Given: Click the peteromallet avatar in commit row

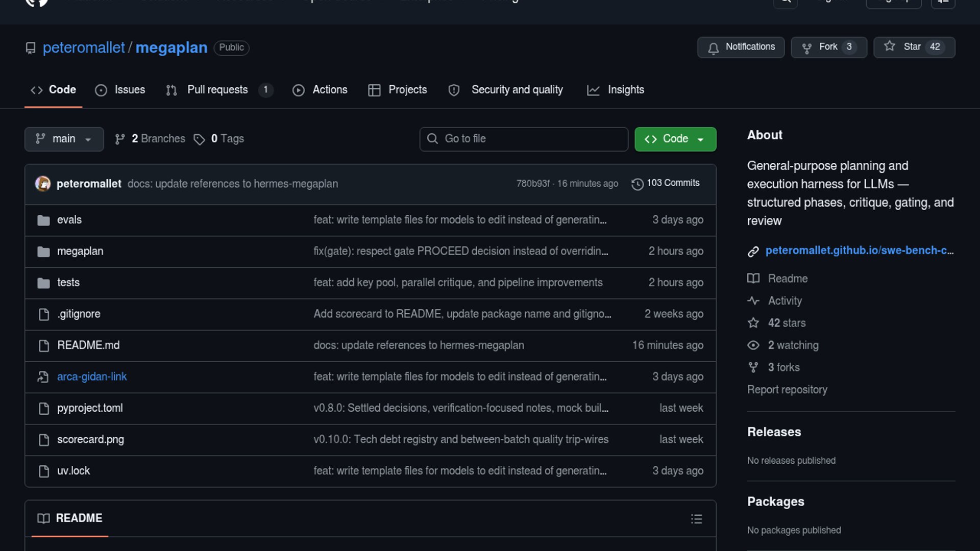Looking at the screenshot, I should click(x=43, y=184).
